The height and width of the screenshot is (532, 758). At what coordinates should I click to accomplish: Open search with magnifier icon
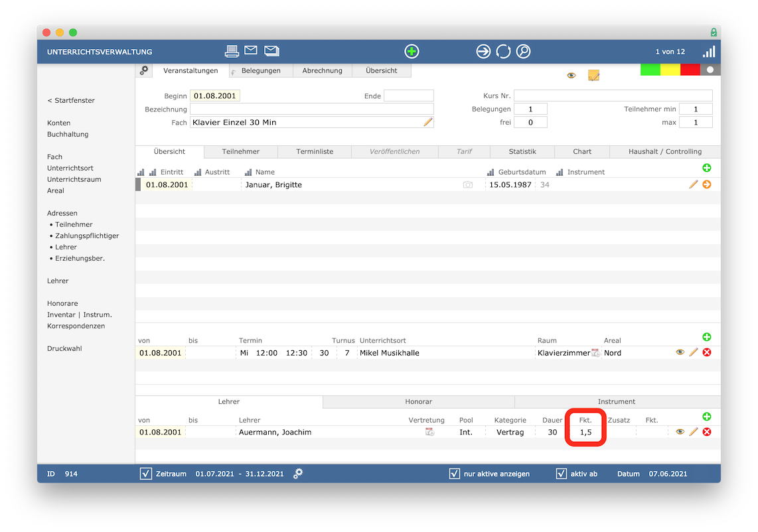pos(524,51)
